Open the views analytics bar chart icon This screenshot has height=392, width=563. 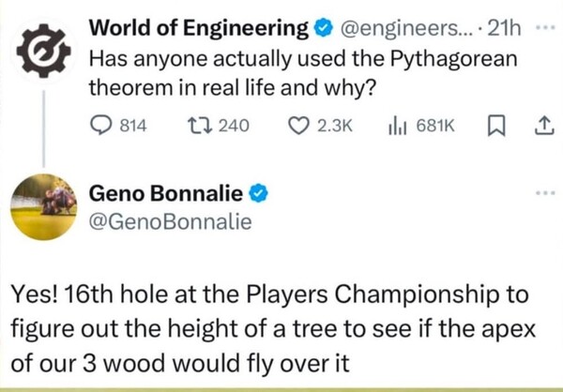click(x=397, y=126)
